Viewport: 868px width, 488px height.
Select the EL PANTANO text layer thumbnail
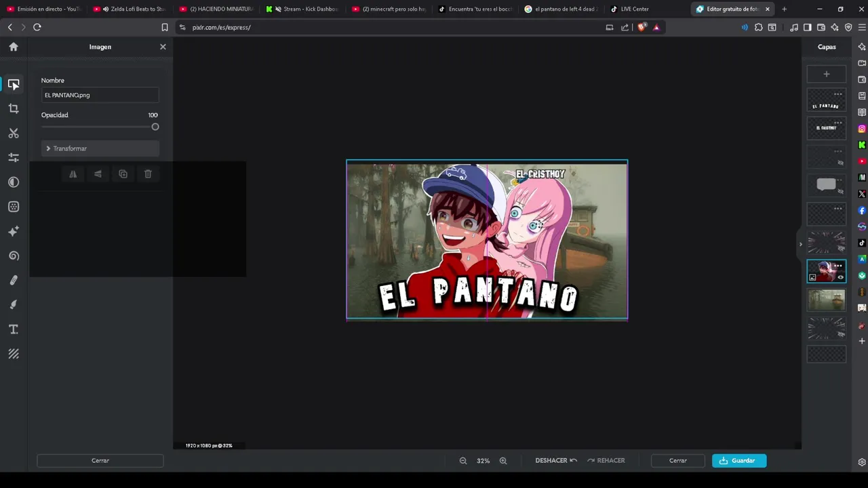pyautogui.click(x=826, y=100)
